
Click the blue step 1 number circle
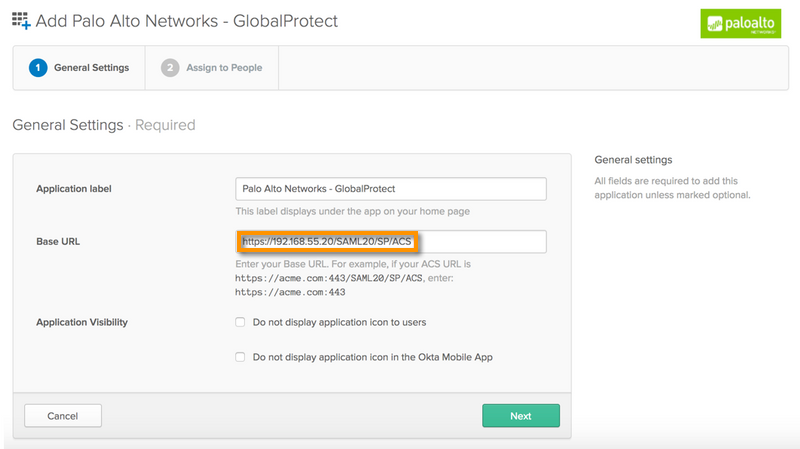(x=38, y=68)
